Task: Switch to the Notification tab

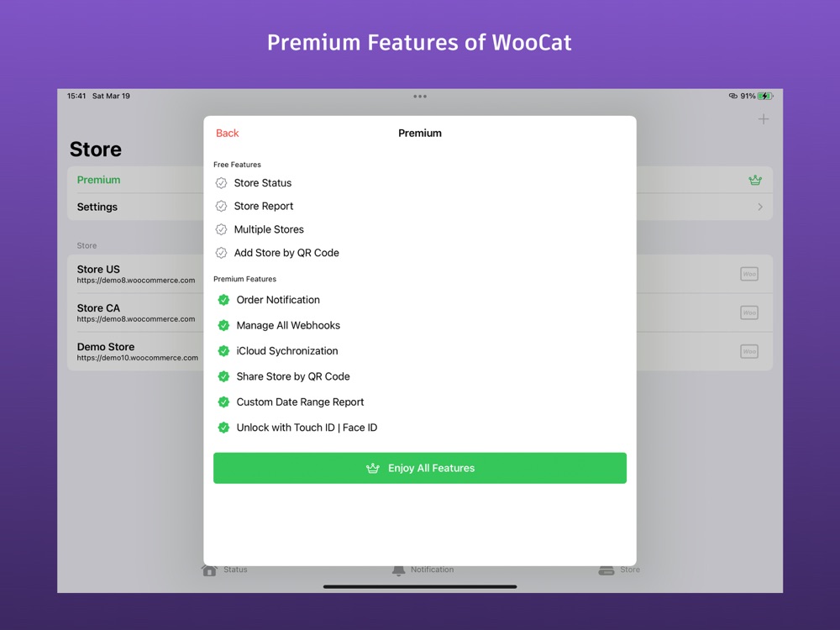Action: pos(423,570)
